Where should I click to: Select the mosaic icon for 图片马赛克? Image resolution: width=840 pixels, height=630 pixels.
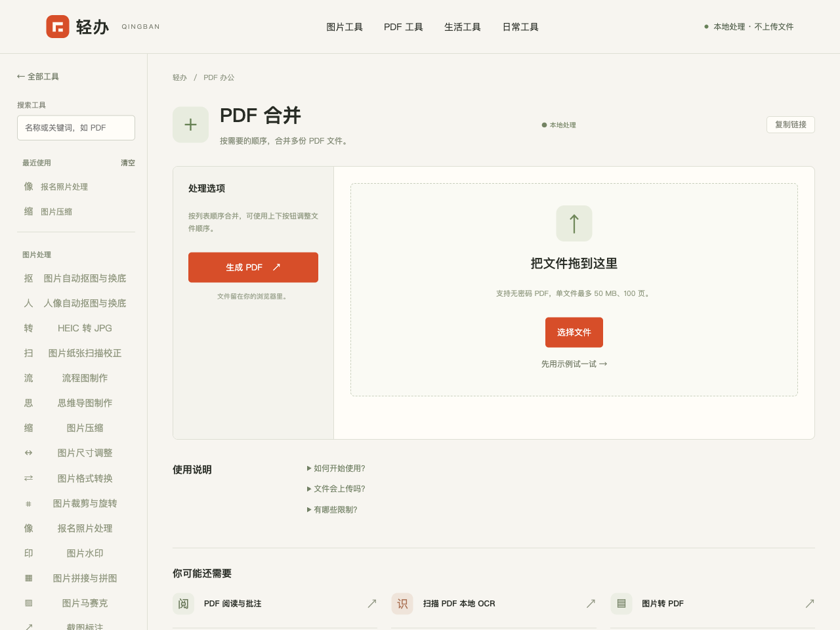click(x=28, y=603)
